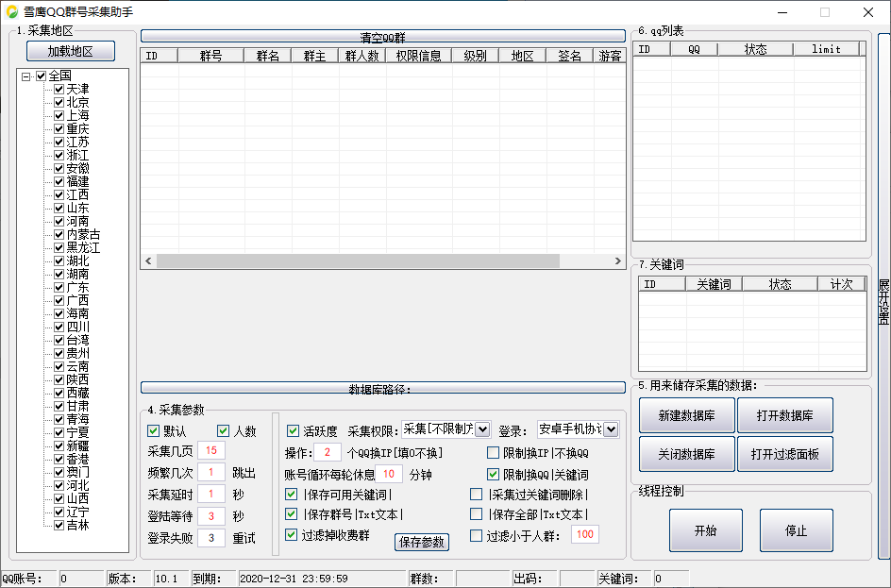Screen dimensions: 891x588
Task: Click right arrow of group list scrollbar
Action: (x=618, y=260)
